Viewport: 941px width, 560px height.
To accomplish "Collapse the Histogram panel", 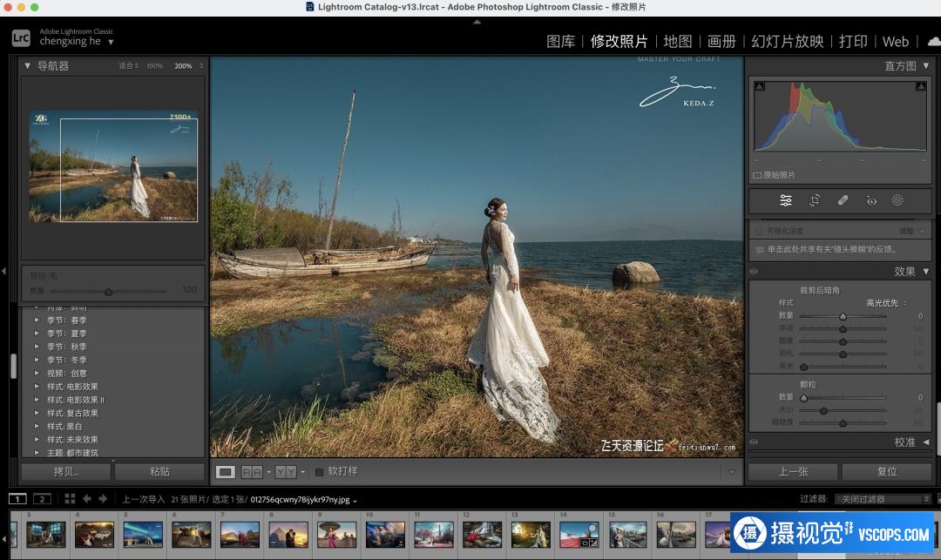I will coord(926,65).
